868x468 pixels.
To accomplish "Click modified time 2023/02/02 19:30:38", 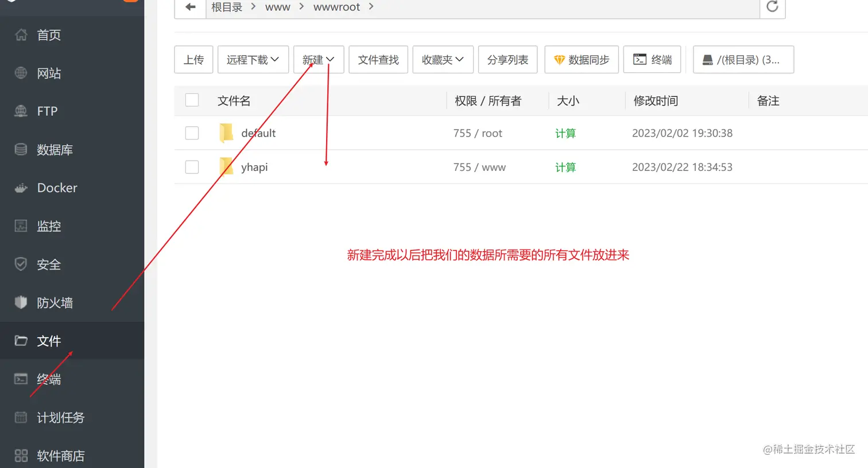I will 682,133.
